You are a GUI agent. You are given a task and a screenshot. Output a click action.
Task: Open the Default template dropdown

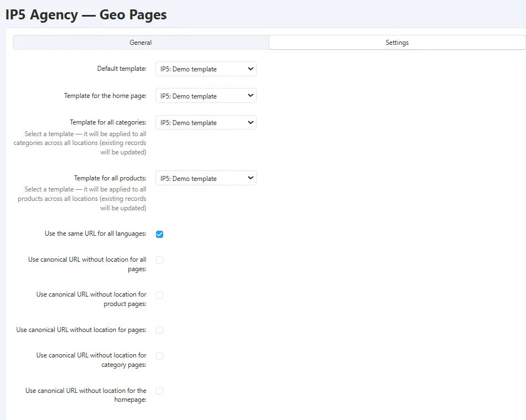coord(206,69)
